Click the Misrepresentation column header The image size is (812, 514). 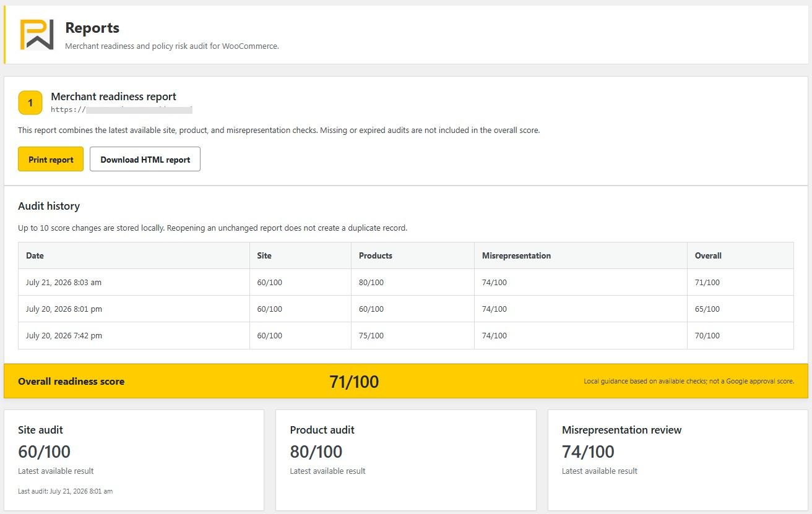[x=581, y=255]
